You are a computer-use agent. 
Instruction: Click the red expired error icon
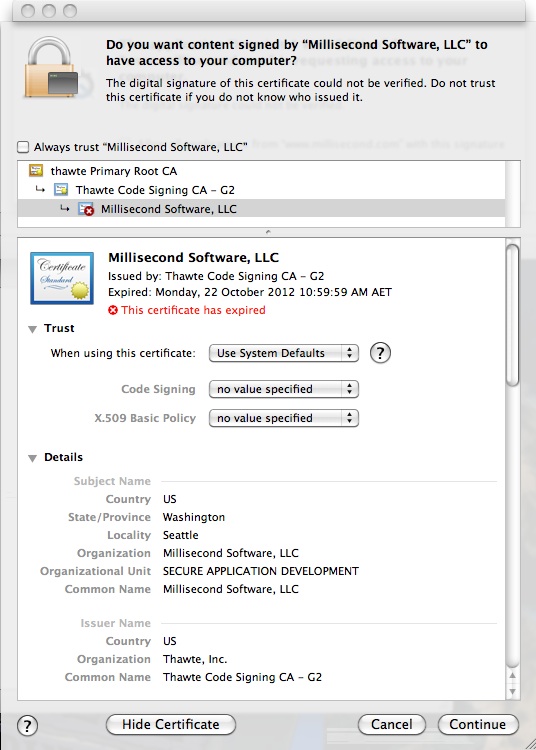113,310
